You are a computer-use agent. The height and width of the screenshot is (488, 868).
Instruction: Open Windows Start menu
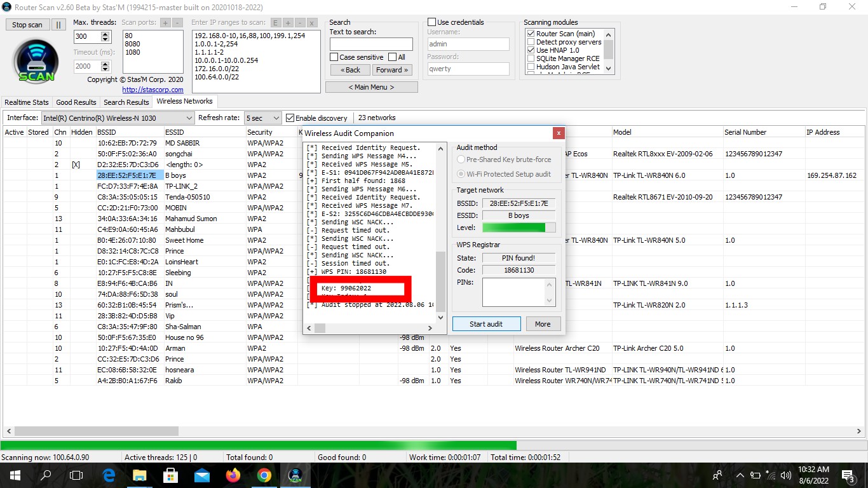(x=15, y=475)
